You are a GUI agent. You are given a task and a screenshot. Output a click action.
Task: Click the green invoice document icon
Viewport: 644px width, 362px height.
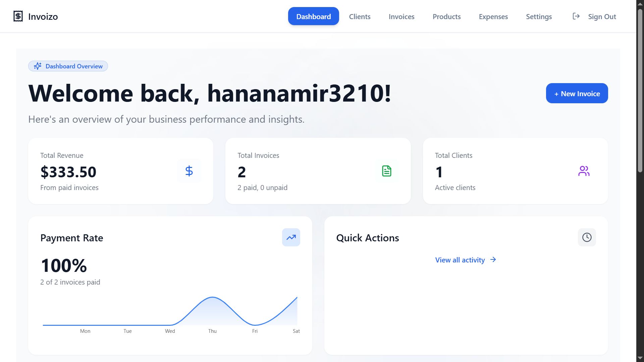coord(386,171)
